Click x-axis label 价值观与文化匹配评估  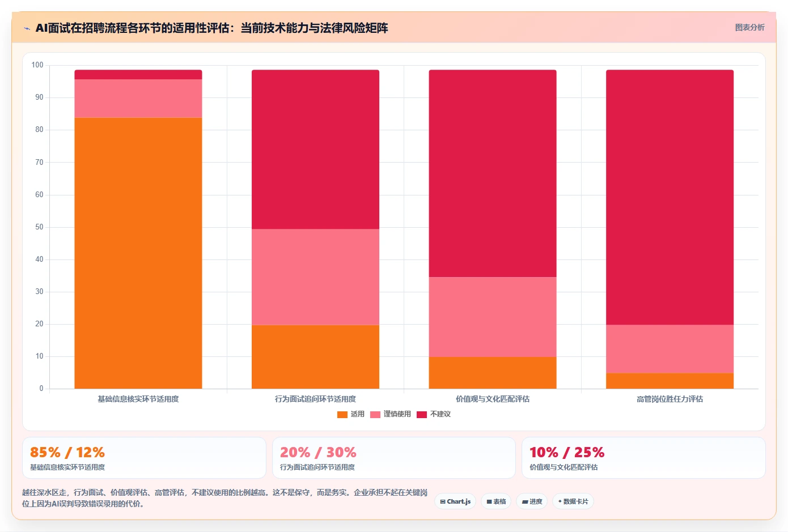(x=493, y=399)
